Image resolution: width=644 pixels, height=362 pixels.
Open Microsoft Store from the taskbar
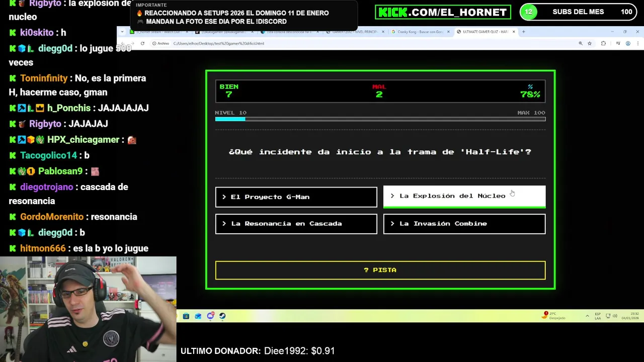point(186,316)
